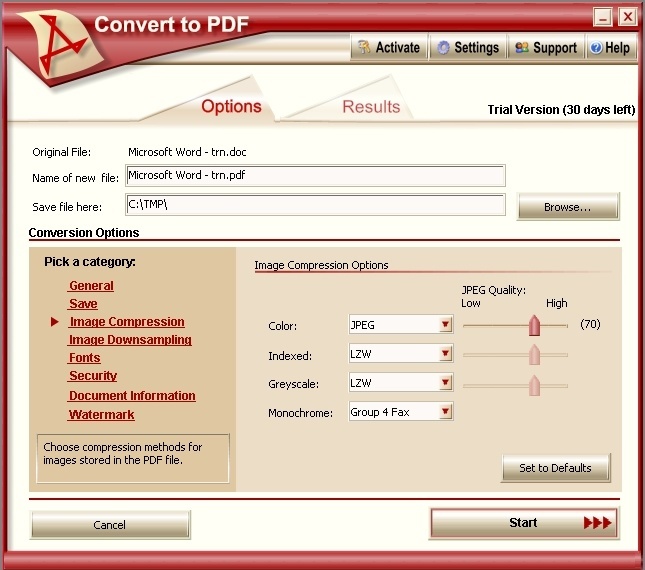Close the Convert to PDF window
The height and width of the screenshot is (570, 645).
tap(628, 17)
